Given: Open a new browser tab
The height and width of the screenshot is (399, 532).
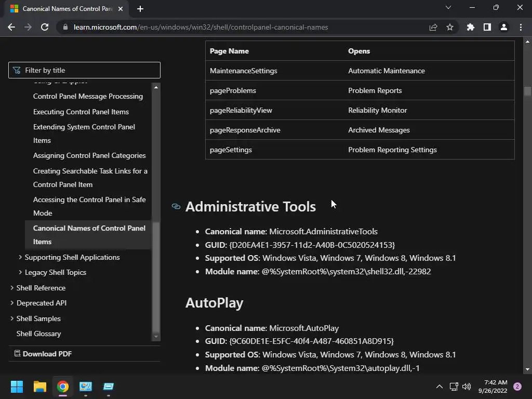Looking at the screenshot, I should [140, 9].
